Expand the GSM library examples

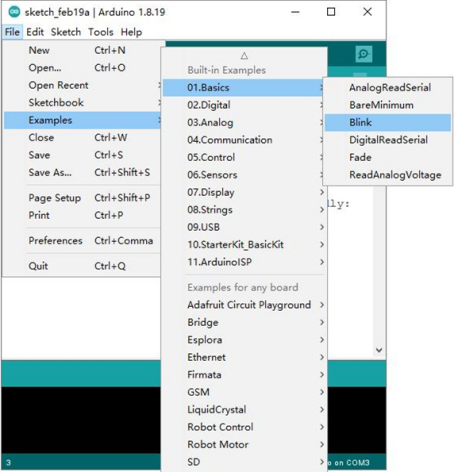[x=244, y=392]
